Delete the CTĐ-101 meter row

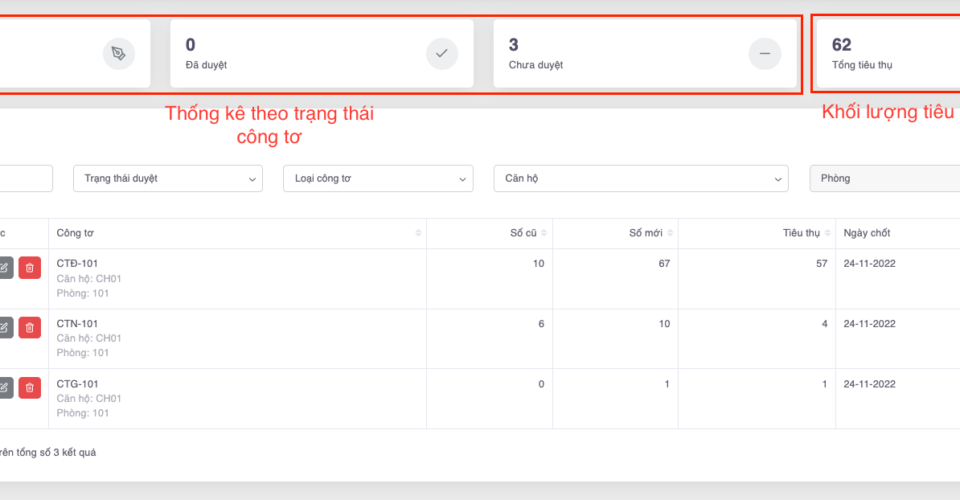tap(30, 267)
